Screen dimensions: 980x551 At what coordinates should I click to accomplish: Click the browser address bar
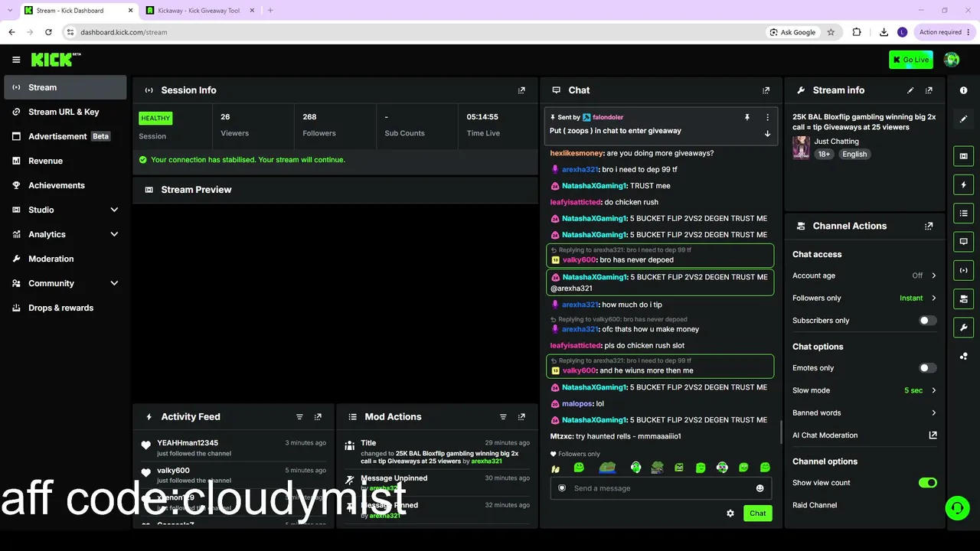(x=413, y=32)
